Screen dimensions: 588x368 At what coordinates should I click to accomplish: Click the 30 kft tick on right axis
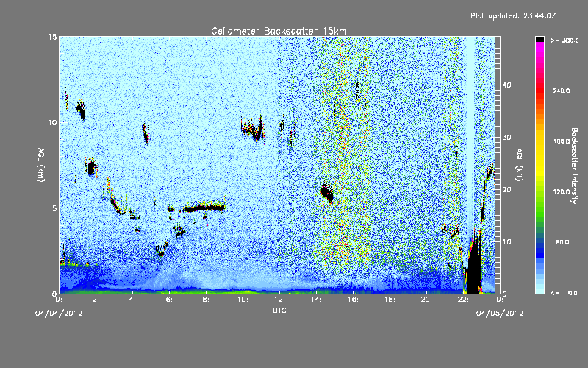(506, 137)
